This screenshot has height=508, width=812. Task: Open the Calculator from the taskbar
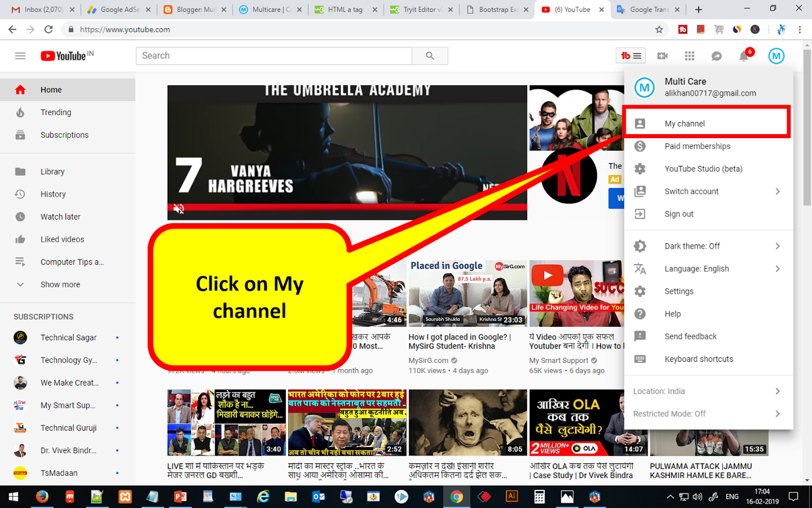(x=539, y=496)
